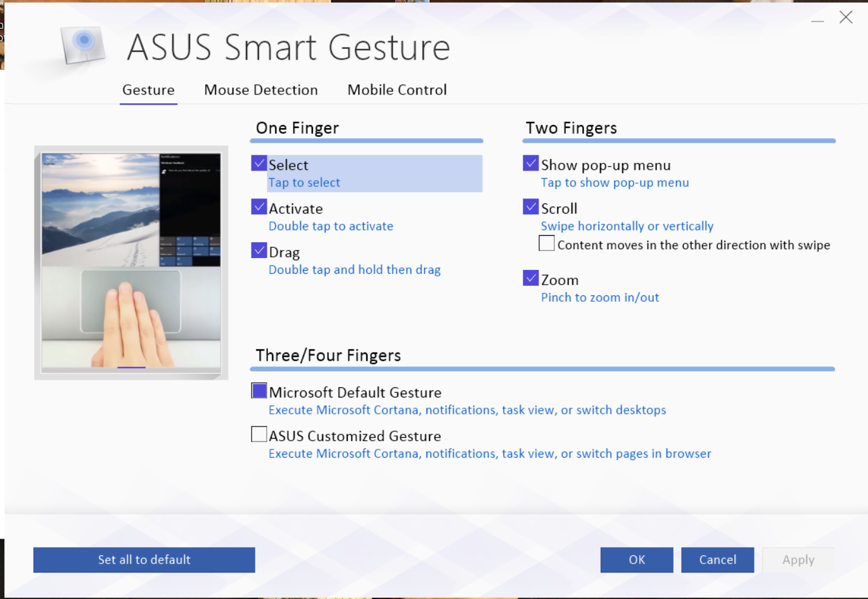
Task: Click the Cancel button
Action: [x=718, y=560]
